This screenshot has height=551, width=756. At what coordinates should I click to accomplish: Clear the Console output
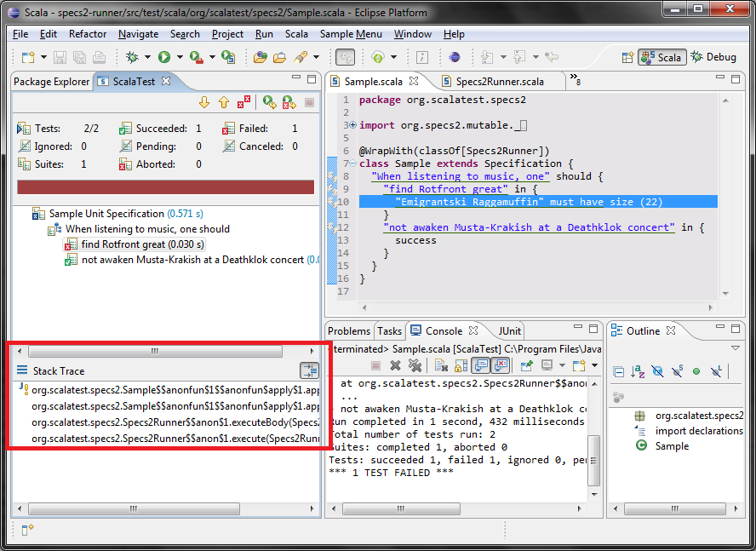[441, 365]
